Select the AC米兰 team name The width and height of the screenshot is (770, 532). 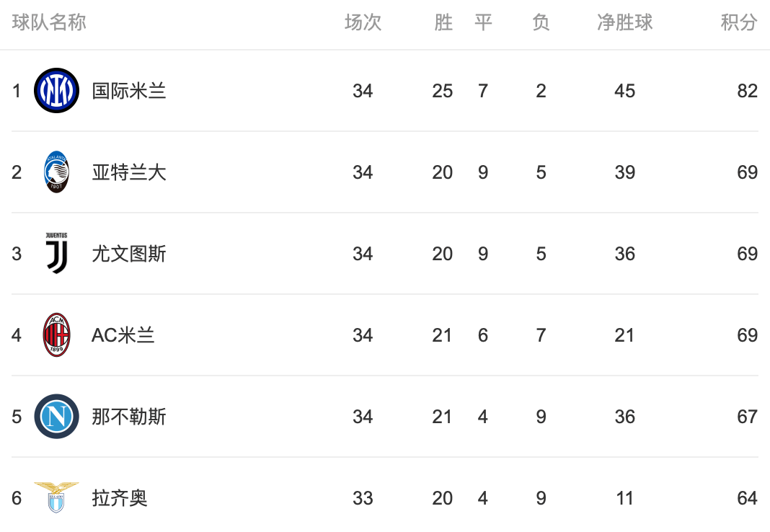[x=123, y=335]
